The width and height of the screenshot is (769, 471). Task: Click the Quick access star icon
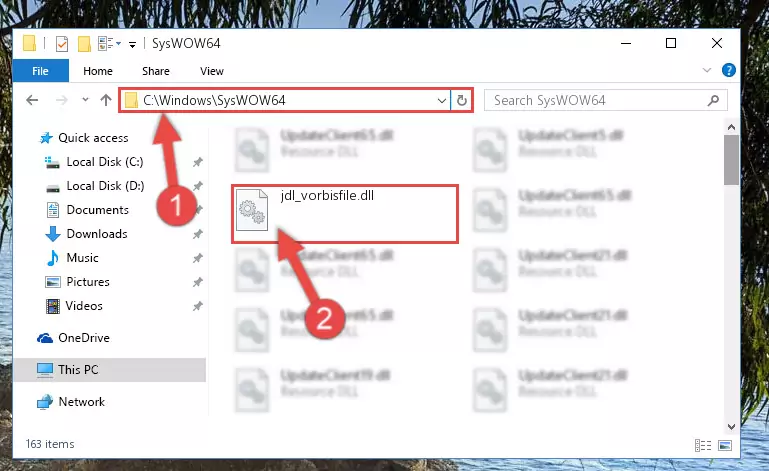46,138
